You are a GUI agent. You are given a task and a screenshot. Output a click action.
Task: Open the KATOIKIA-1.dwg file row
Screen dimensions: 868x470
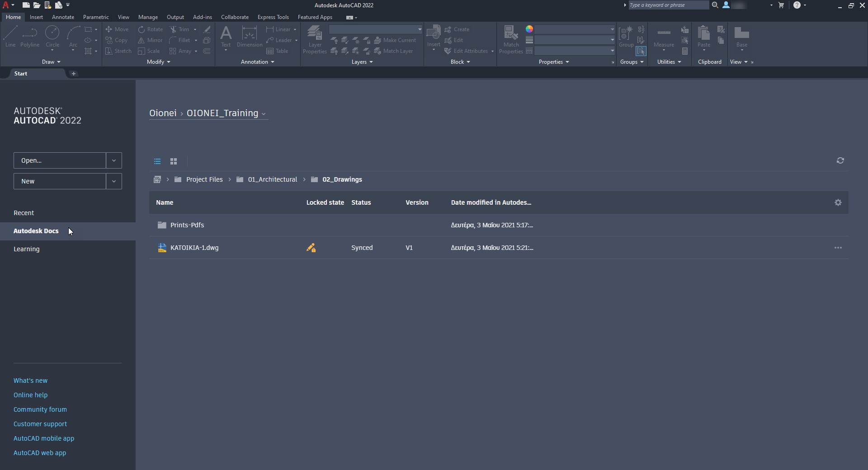click(x=499, y=248)
